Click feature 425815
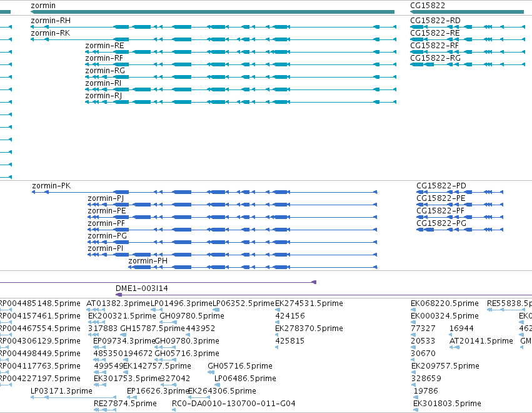The image size is (532, 413). point(289,341)
